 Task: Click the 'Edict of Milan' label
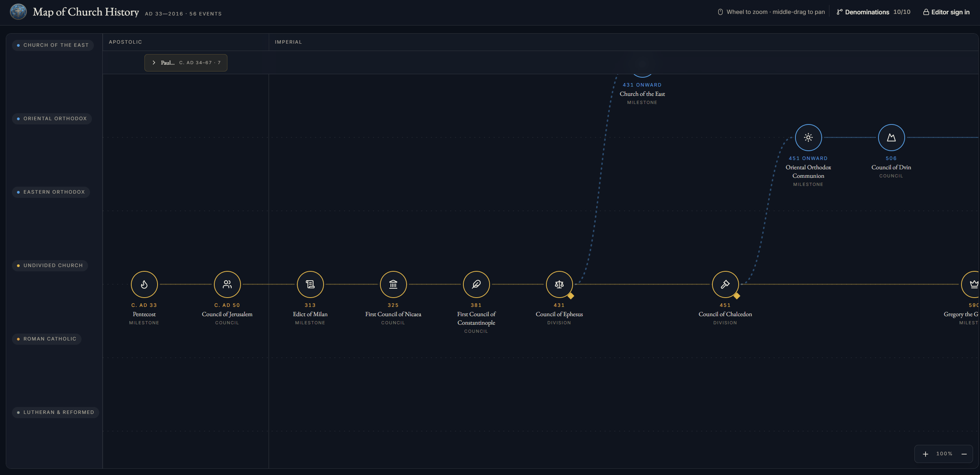[310, 314]
